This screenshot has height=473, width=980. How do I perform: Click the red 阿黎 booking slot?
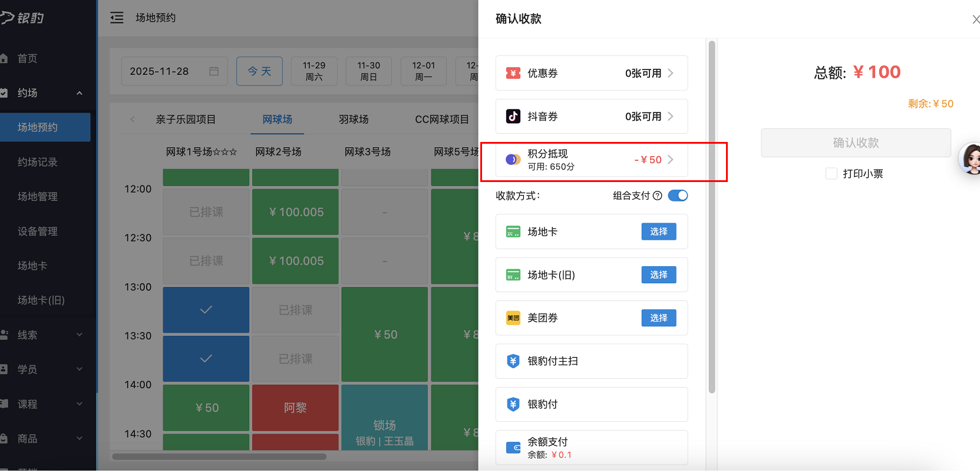(x=295, y=408)
